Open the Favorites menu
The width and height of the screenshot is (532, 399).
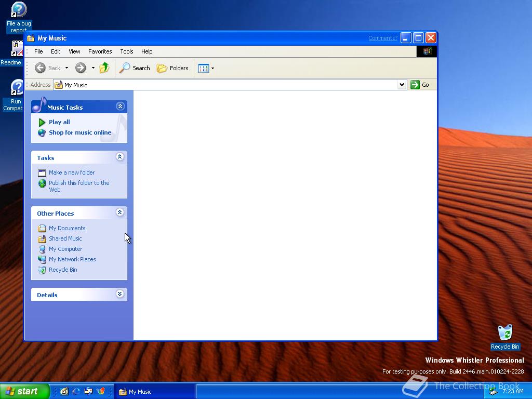click(x=100, y=51)
